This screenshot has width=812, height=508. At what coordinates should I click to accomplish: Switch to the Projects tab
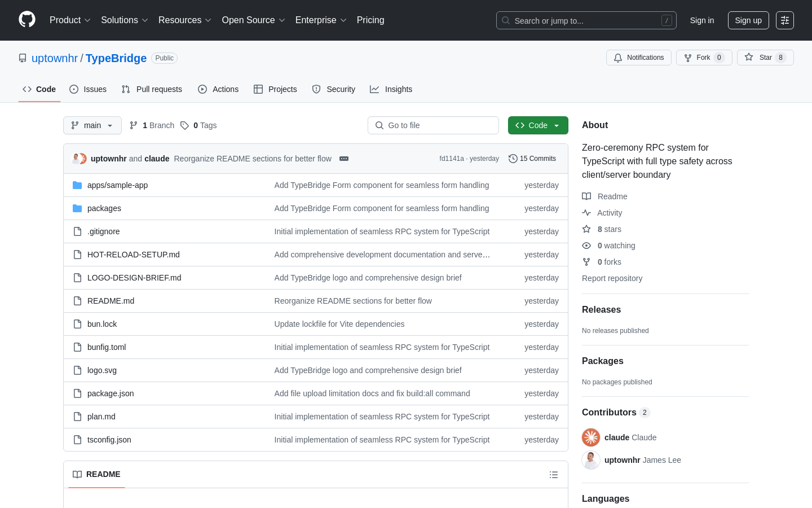coord(275,89)
